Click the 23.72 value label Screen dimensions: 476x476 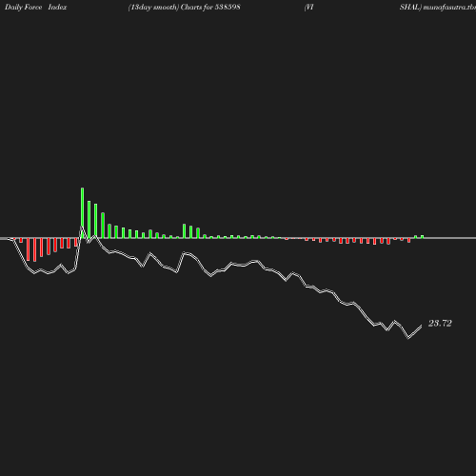[440, 324]
